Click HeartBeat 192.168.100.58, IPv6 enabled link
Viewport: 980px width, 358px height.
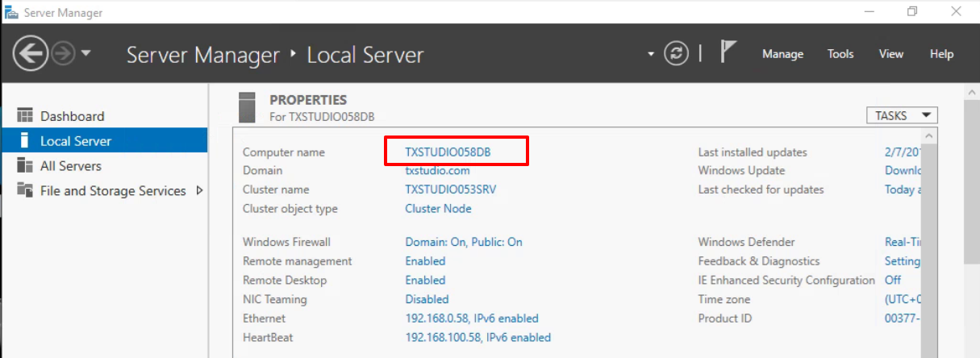click(x=478, y=337)
